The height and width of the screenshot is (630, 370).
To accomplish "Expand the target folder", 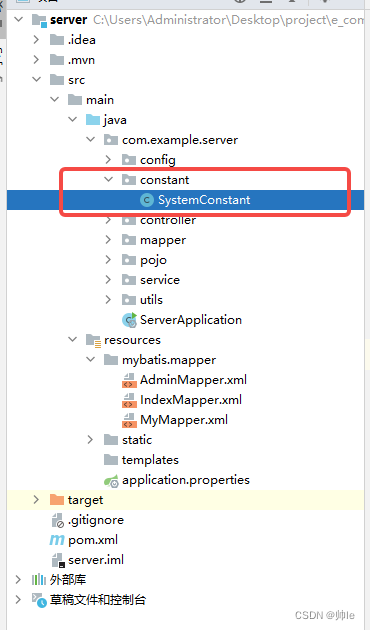I will (36, 500).
